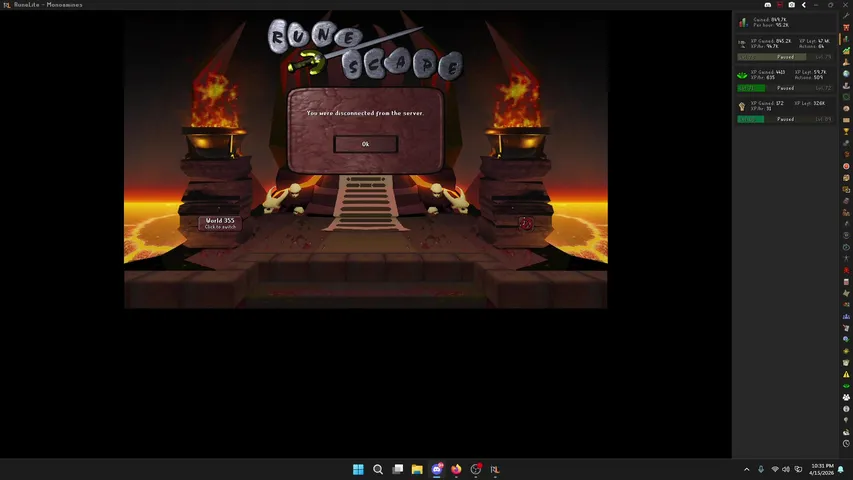Open the gold trophy sidebar icon

coord(846,131)
